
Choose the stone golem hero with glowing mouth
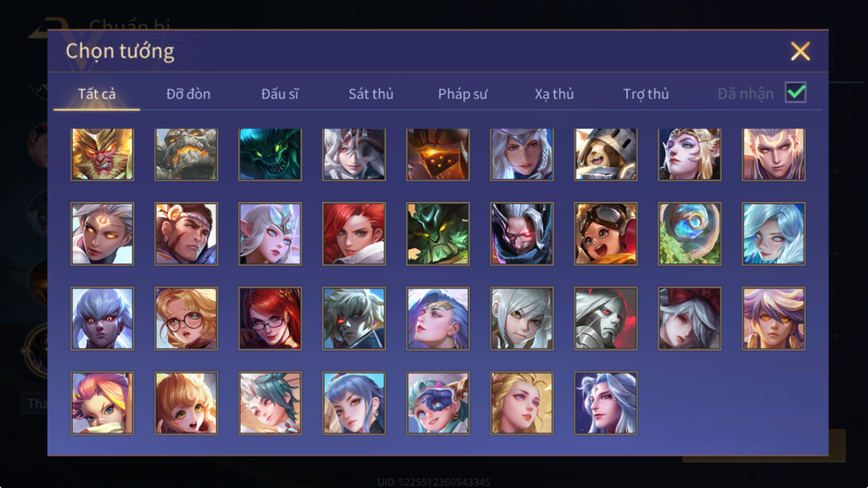click(186, 154)
